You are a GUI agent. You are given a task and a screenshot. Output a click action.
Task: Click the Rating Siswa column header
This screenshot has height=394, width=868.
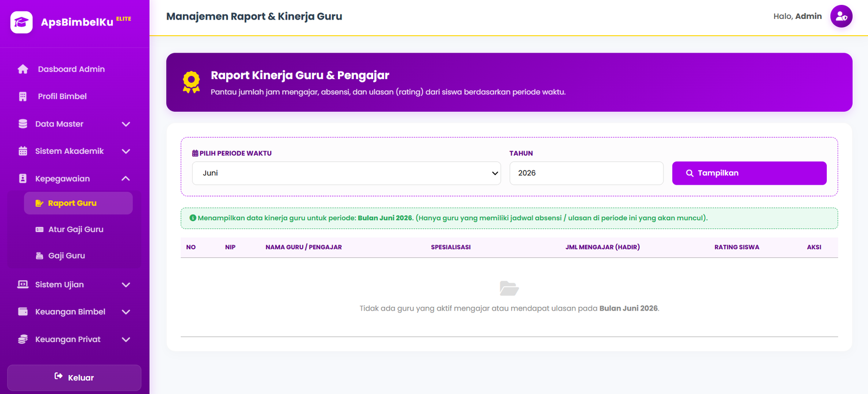[737, 247]
